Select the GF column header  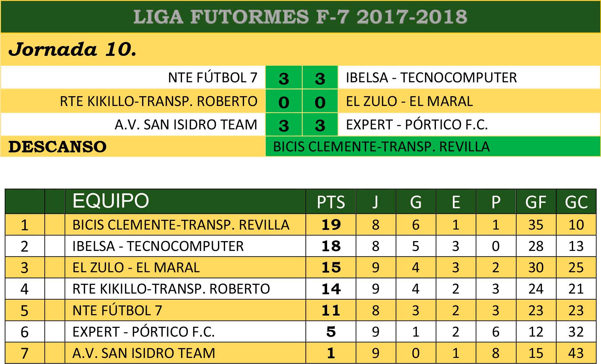(536, 202)
